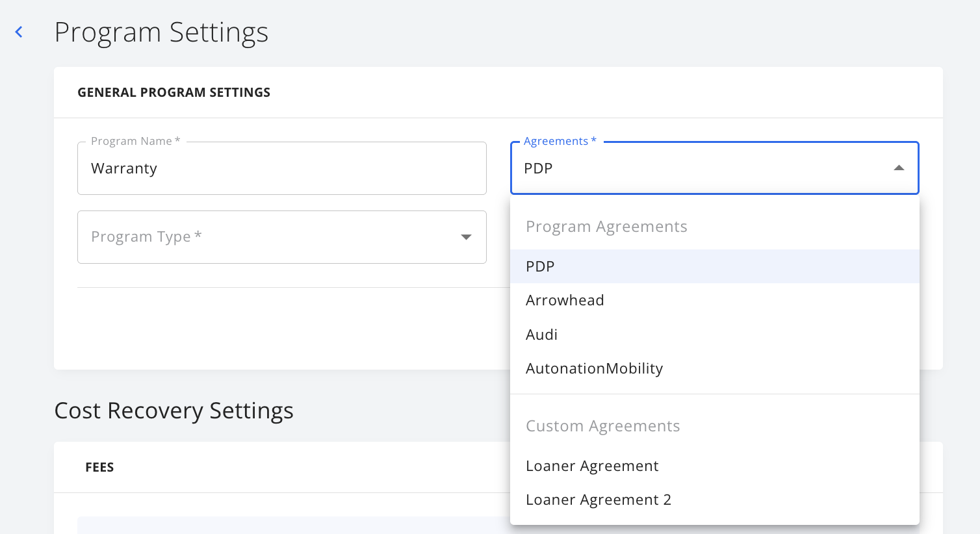980x534 pixels.
Task: Open the Program Type dropdown
Action: (282, 237)
